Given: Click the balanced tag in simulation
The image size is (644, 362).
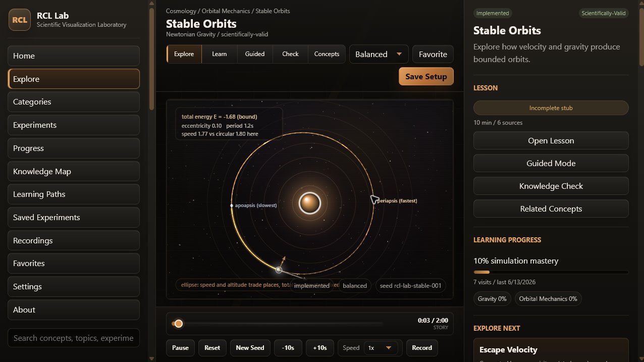Looking at the screenshot, I should click(x=355, y=285).
